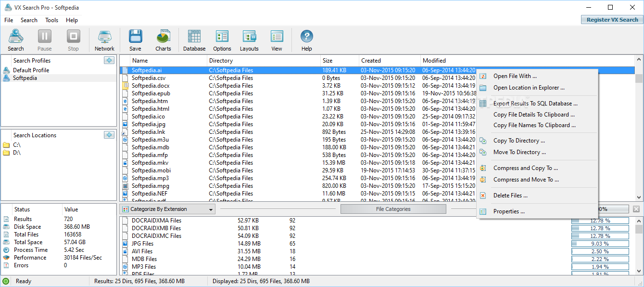644x287 pixels.
Task: Choose Copy File Details To Clipboard ...
Action: pyautogui.click(x=537, y=115)
